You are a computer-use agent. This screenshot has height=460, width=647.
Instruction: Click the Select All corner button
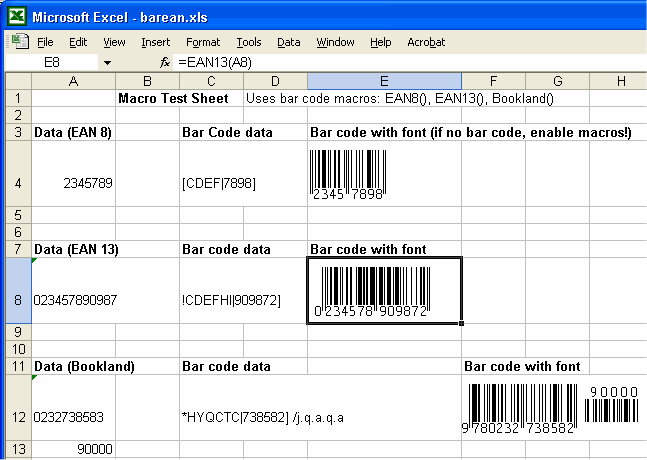(19, 81)
